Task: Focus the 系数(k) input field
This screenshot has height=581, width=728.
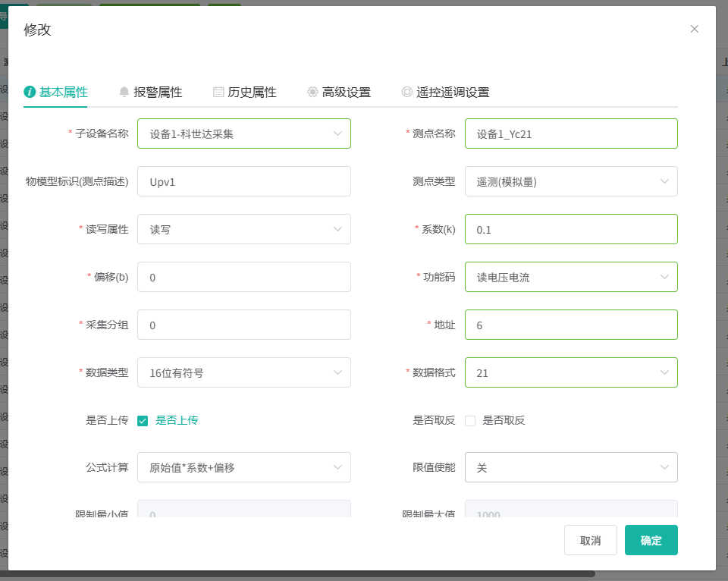Action: [x=570, y=229]
